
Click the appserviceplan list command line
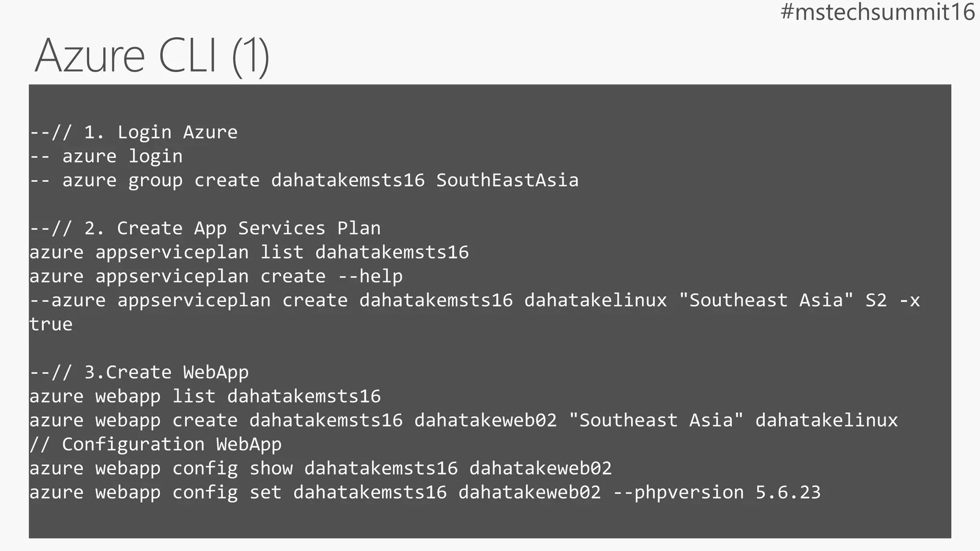(x=249, y=252)
